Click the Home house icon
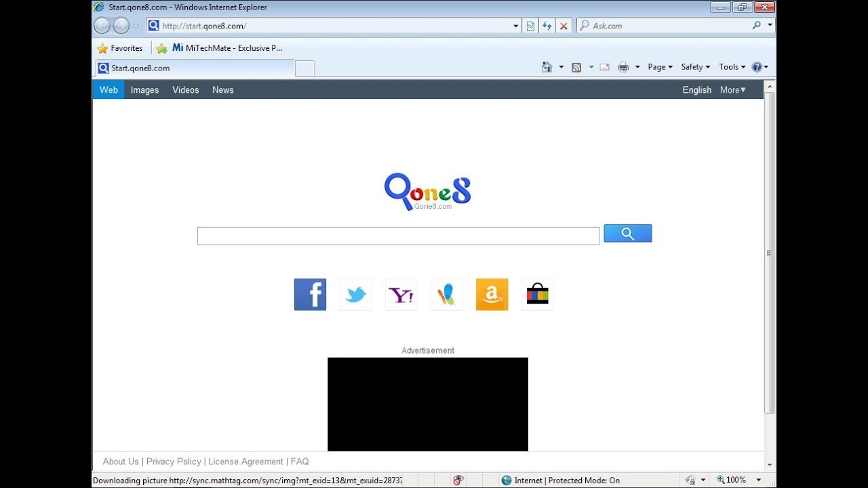 (547, 67)
